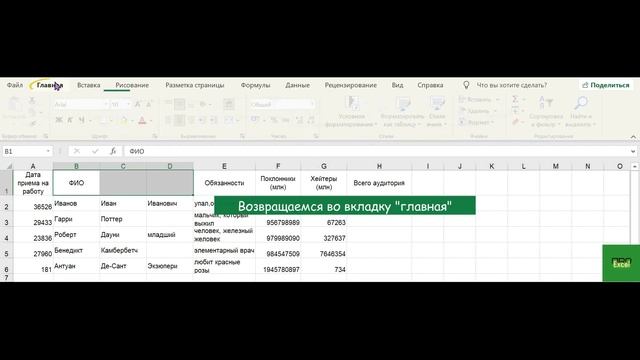640x360 pixels.
Task: Click the cell 'Экзюпери'
Action: point(170,266)
